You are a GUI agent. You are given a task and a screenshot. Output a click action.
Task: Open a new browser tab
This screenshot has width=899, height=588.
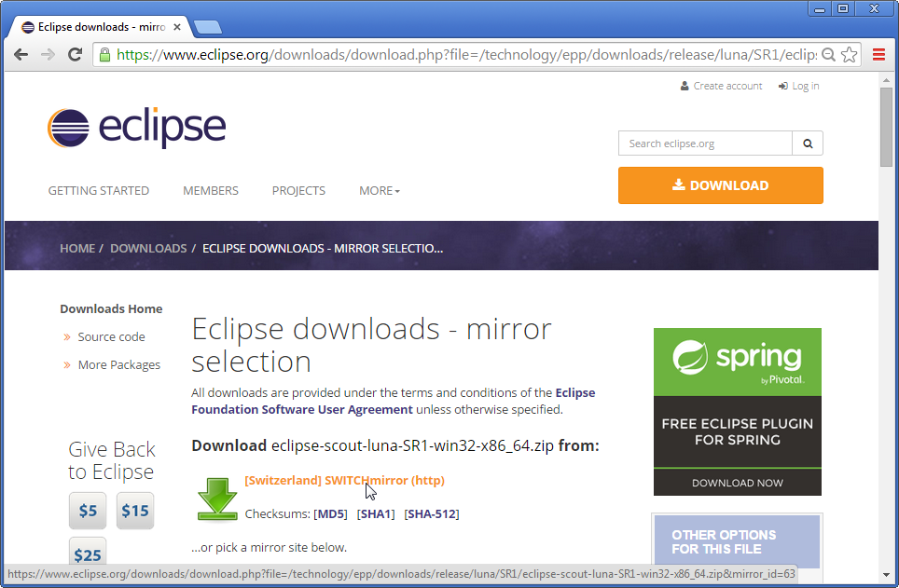[x=208, y=27]
